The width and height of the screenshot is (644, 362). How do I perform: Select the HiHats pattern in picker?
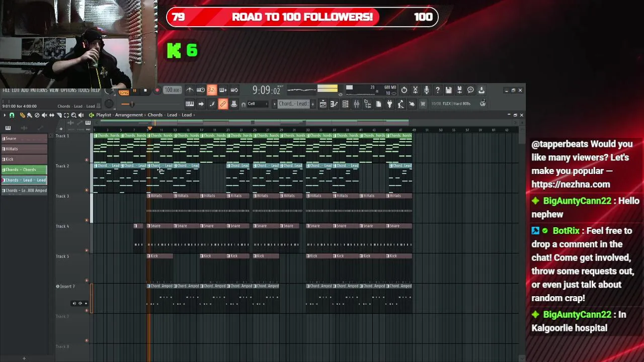click(x=24, y=149)
